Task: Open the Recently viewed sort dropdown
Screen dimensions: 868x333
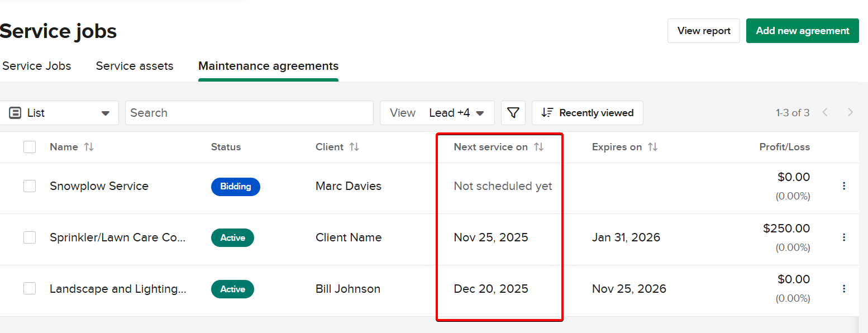Action: (587, 113)
